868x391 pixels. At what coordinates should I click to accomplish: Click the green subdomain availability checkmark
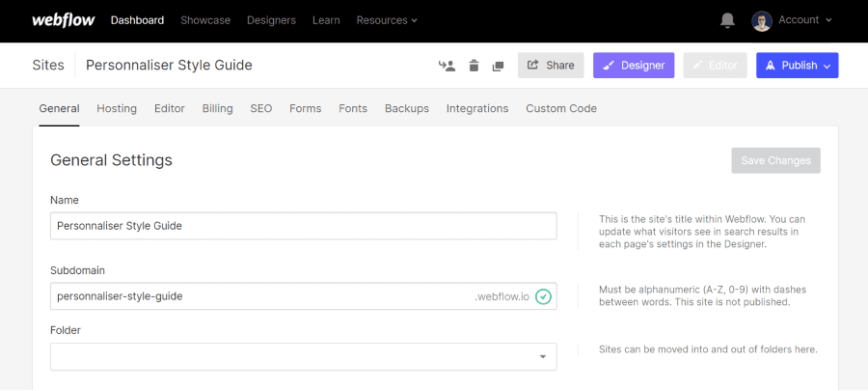544,296
